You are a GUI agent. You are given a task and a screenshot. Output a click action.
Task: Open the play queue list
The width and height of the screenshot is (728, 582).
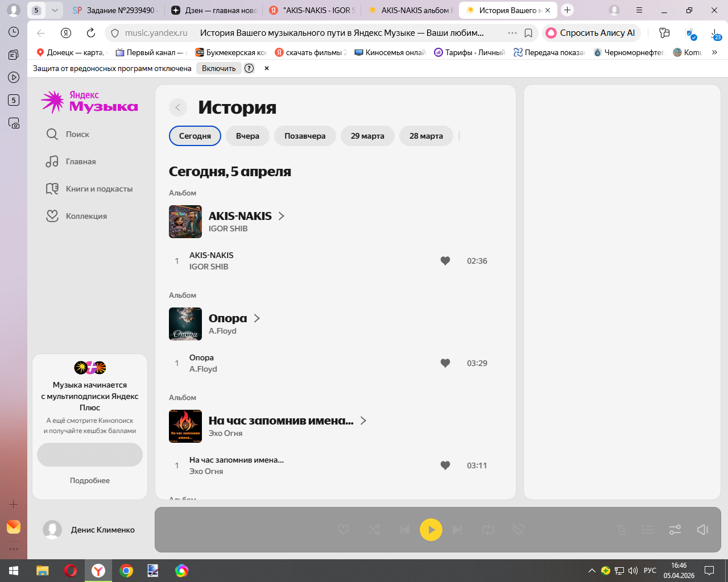[648, 530]
